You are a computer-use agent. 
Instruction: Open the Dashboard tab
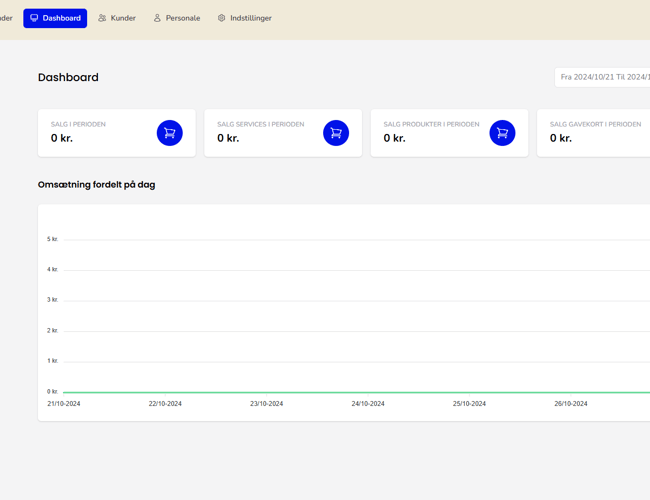click(x=55, y=18)
